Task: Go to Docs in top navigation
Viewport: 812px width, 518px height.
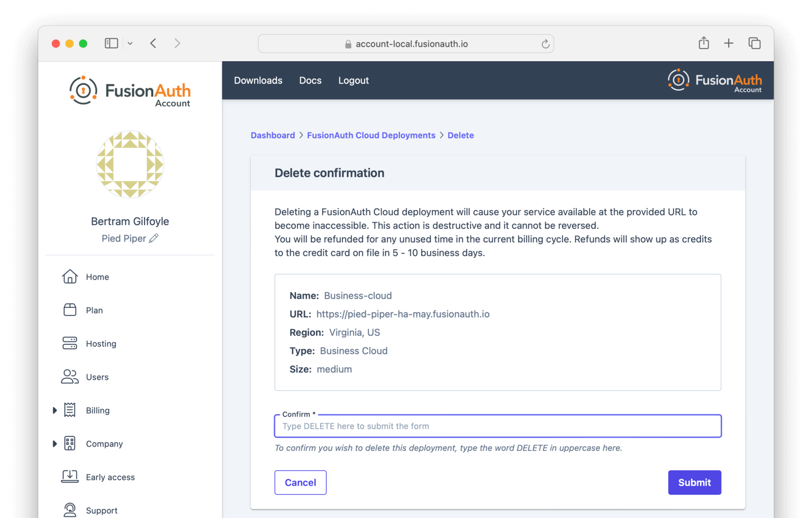Action: 310,80
